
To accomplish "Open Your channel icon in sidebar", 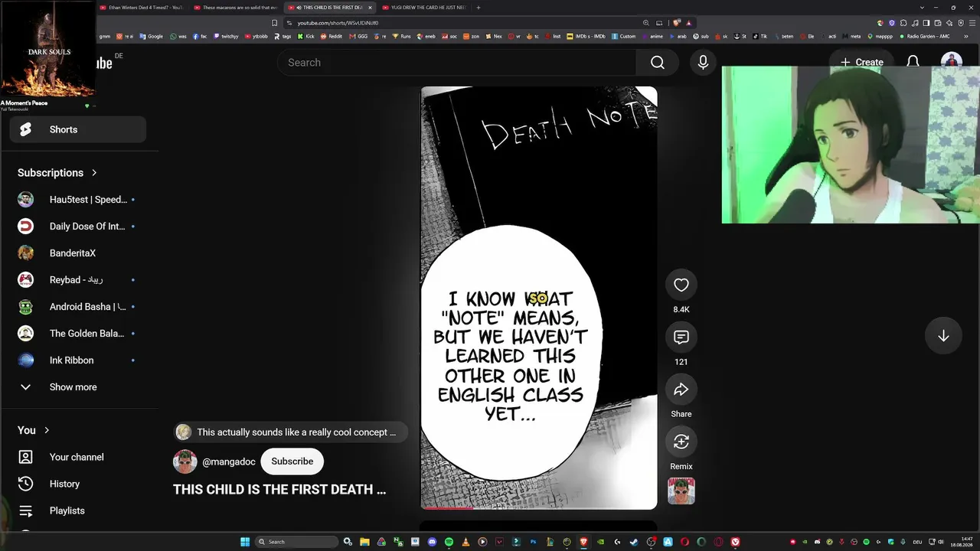I will (x=25, y=457).
